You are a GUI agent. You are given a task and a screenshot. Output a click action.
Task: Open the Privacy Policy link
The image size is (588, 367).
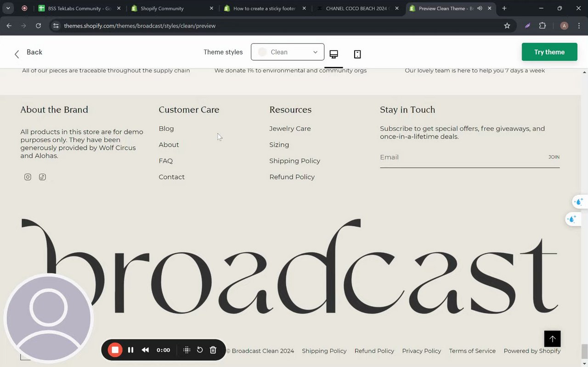[x=422, y=351]
